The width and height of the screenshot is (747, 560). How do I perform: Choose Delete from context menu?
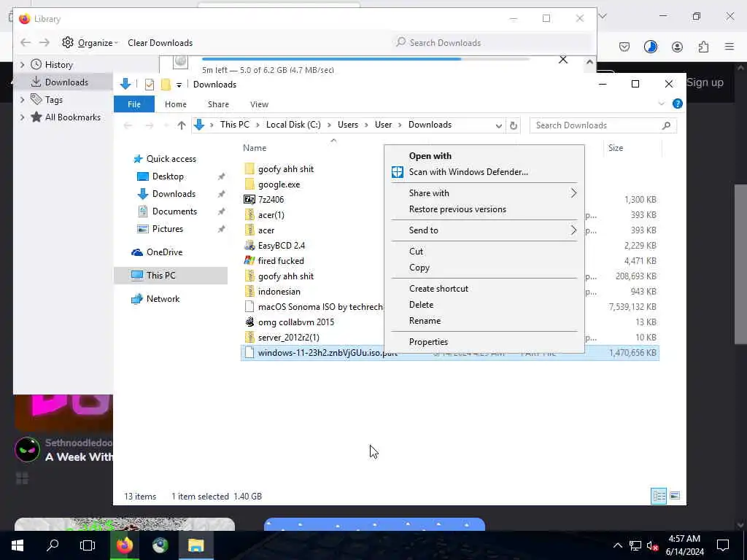coord(421,305)
